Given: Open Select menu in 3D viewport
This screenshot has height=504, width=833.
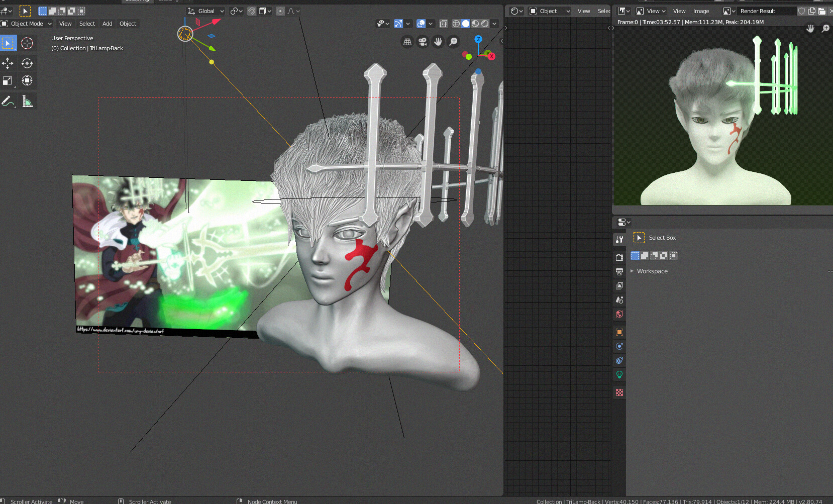Looking at the screenshot, I should coord(87,24).
